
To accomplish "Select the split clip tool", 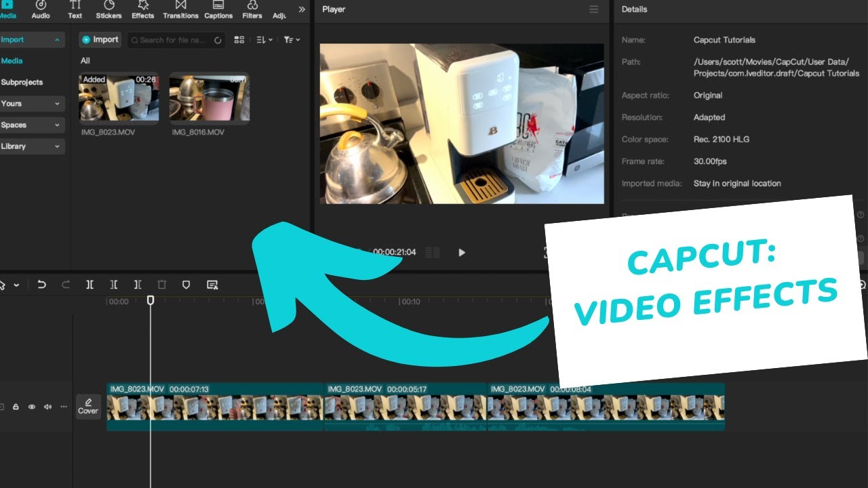I will [90, 285].
